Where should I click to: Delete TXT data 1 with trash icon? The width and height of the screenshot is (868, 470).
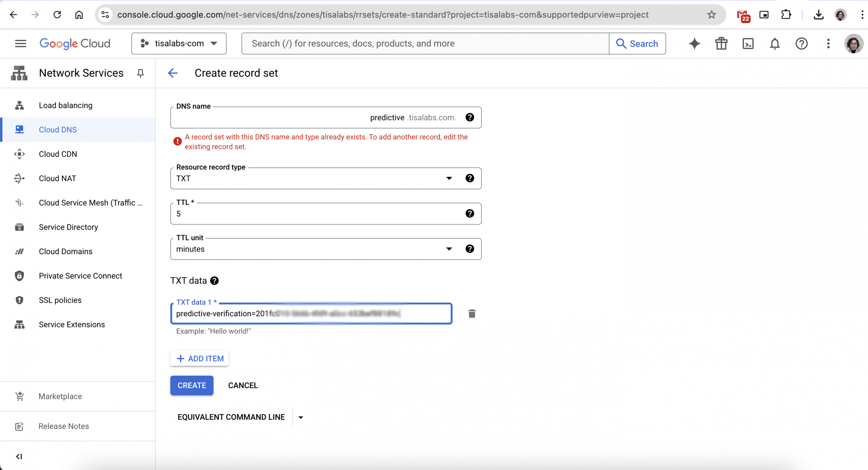tap(472, 314)
